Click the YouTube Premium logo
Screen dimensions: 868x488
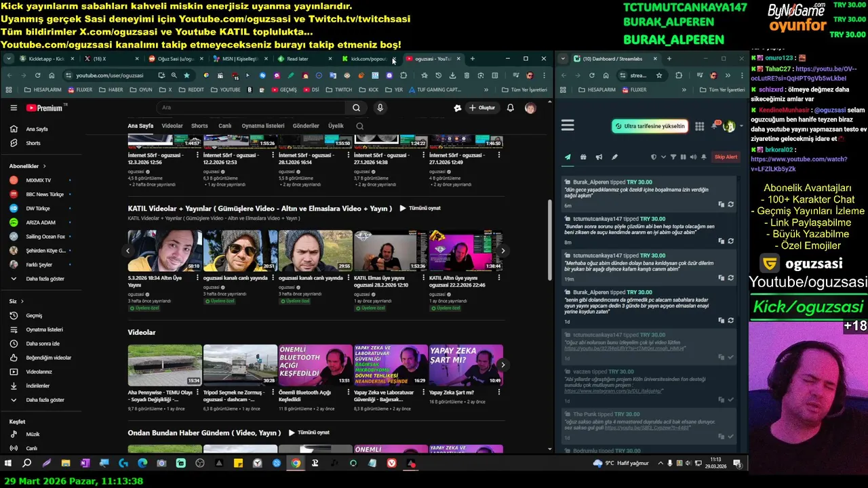click(x=45, y=108)
